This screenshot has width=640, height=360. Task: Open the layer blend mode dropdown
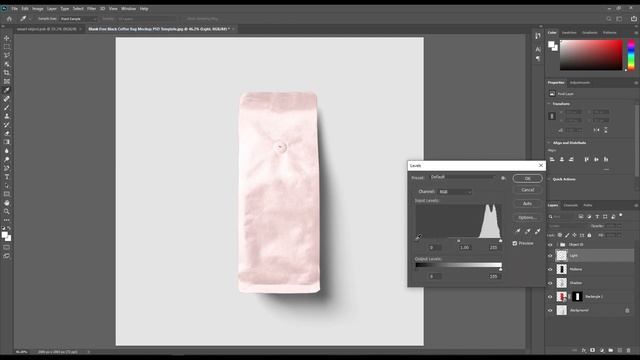[567, 226]
